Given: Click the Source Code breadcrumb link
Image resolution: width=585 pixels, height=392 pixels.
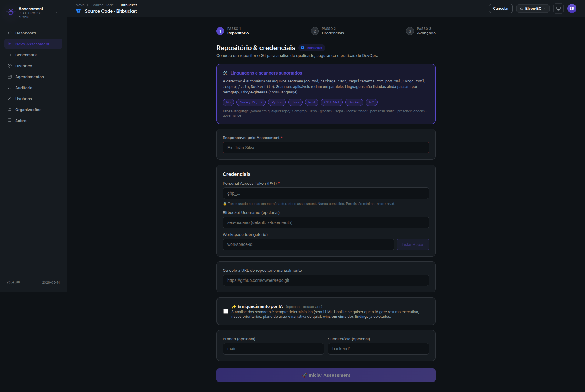Looking at the screenshot, I should (x=103, y=5).
